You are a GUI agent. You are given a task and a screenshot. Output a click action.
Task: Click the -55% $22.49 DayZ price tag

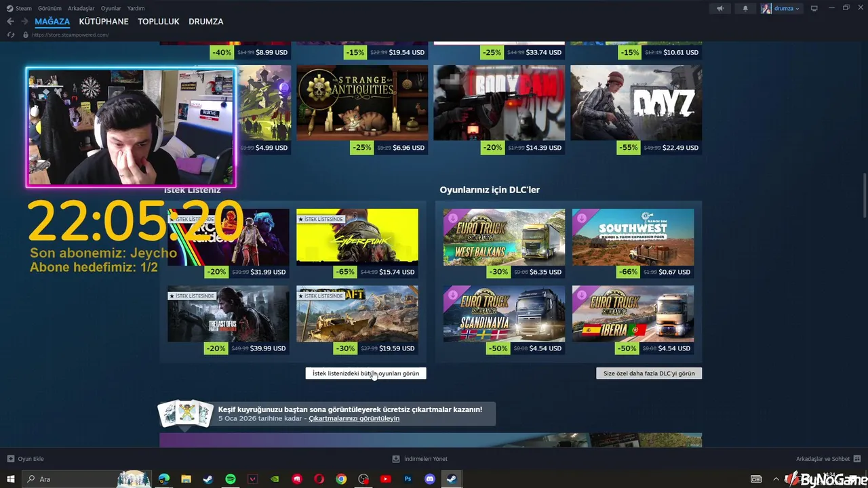pos(659,148)
